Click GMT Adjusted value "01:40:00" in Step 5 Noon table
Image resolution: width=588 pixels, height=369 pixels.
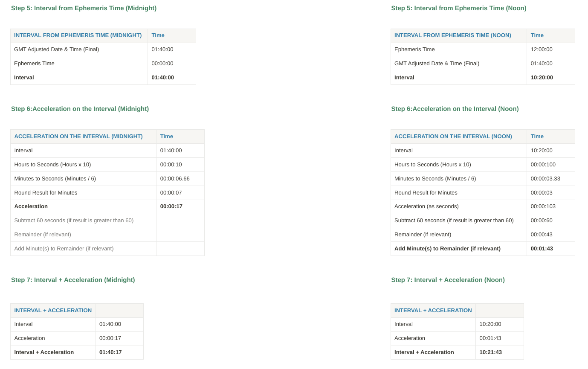[542, 64]
